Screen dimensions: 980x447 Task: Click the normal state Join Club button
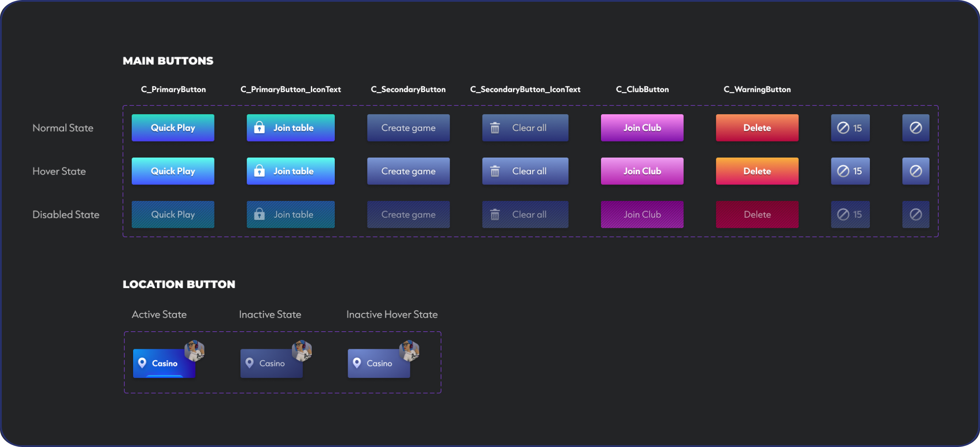coord(642,128)
